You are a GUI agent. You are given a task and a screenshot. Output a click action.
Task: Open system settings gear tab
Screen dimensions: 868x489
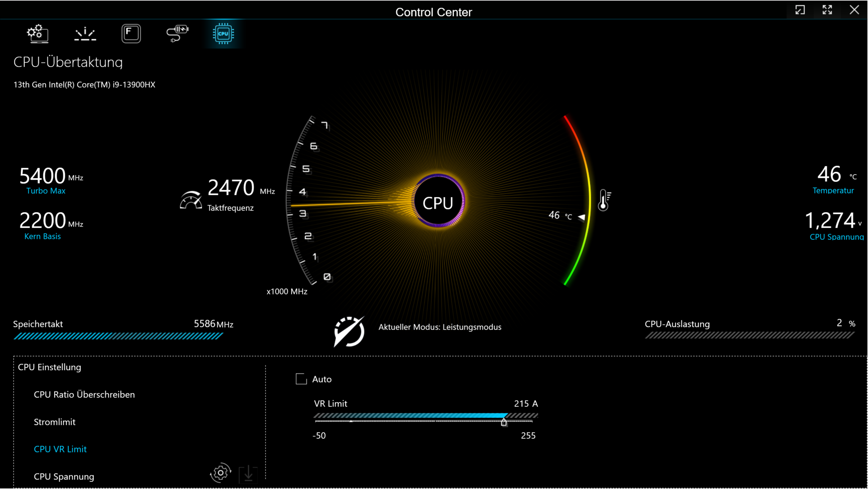(38, 33)
